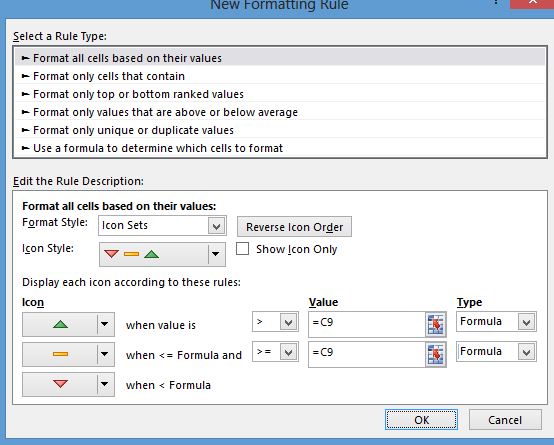Open the green up triangle icon picker
554x445 pixels.
coord(68,324)
